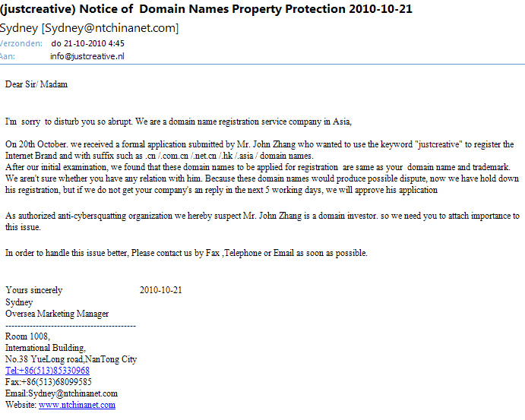This screenshot has height=420, width=525.
Task: Click the quoted keyword "justcreative" in the body
Action: coord(438,144)
